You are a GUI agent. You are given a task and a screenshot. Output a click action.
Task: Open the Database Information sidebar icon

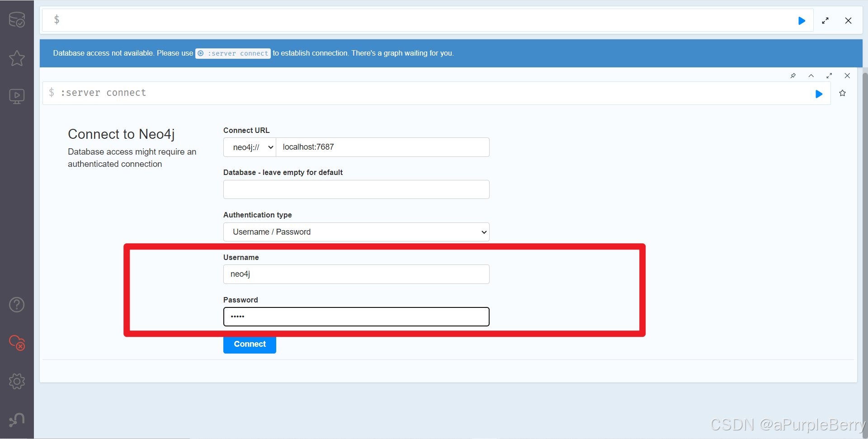[x=17, y=19]
